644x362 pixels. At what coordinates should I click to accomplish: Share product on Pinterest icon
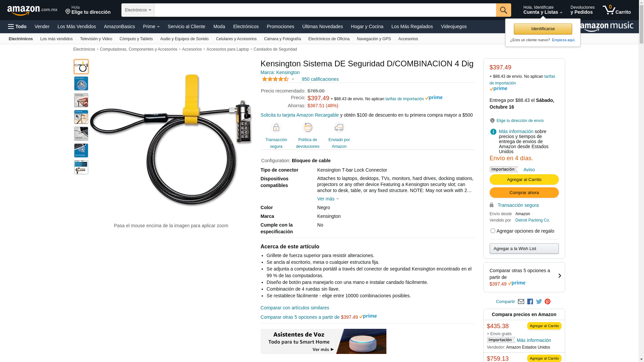[x=548, y=302]
